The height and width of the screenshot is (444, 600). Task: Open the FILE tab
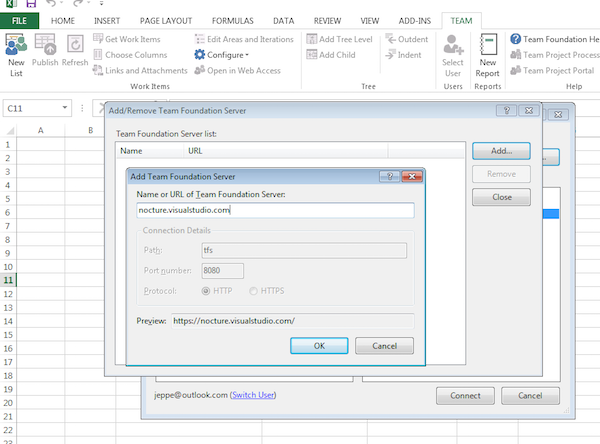pyautogui.click(x=19, y=21)
